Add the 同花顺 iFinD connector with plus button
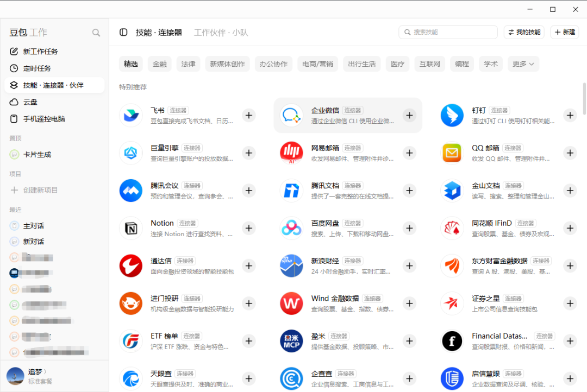The width and height of the screenshot is (587, 392). (570, 228)
